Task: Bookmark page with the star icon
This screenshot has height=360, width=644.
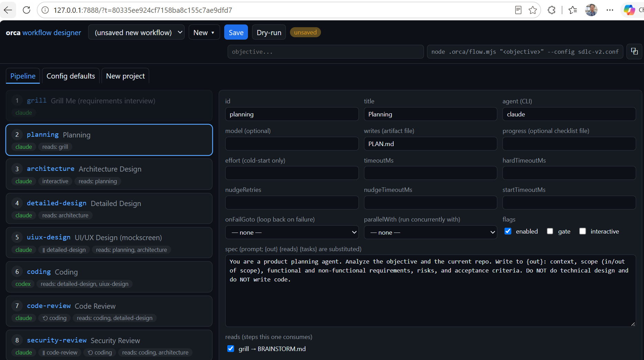Action: pyautogui.click(x=533, y=10)
